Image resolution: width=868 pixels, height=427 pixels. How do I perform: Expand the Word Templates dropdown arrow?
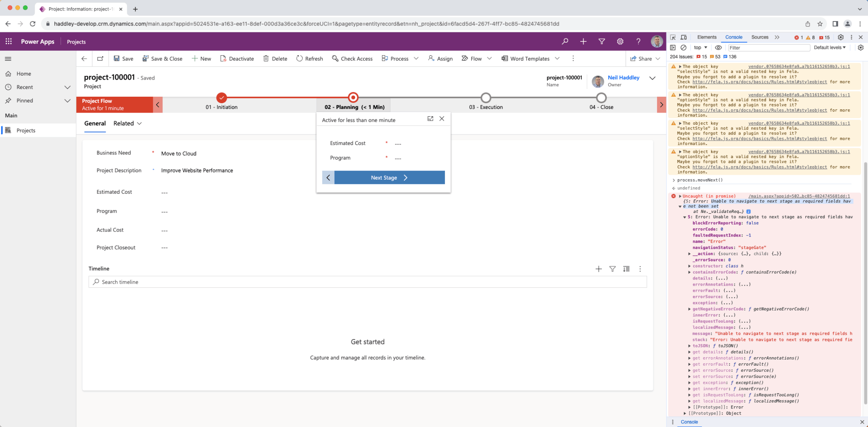[x=557, y=59]
